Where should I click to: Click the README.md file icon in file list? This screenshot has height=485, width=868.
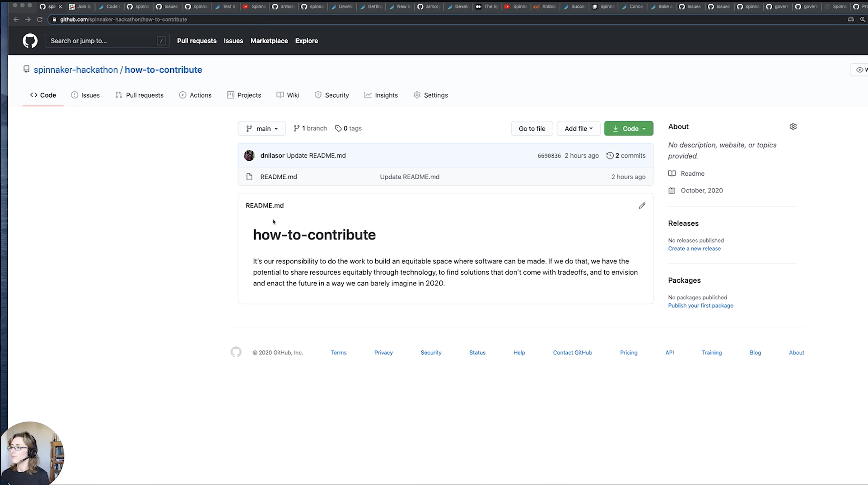pos(249,177)
